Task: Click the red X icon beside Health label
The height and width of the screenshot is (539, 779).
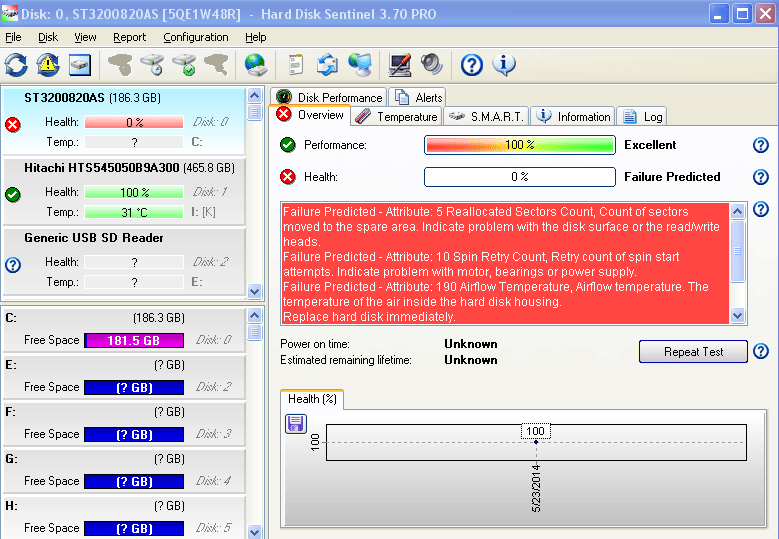Action: (x=288, y=177)
